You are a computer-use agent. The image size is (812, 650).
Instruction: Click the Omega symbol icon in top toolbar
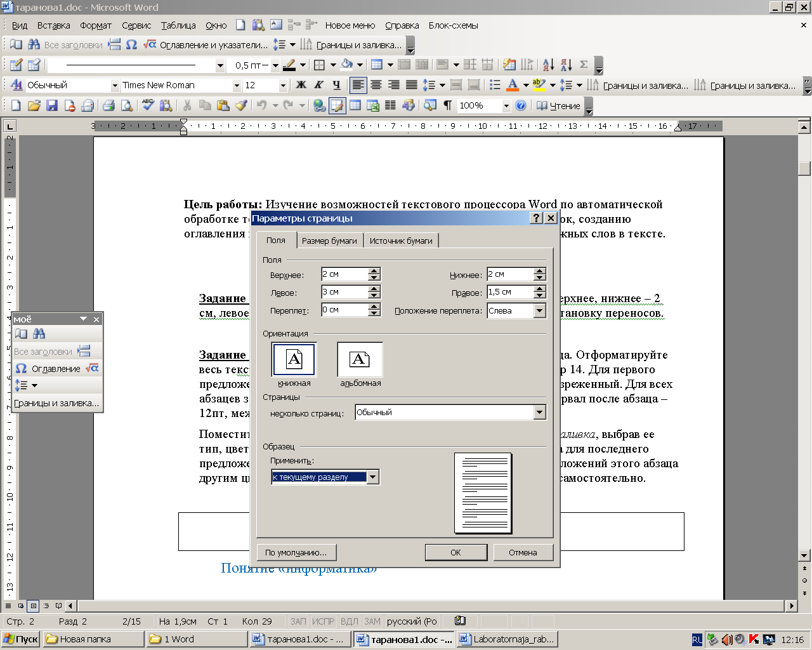[x=131, y=44]
